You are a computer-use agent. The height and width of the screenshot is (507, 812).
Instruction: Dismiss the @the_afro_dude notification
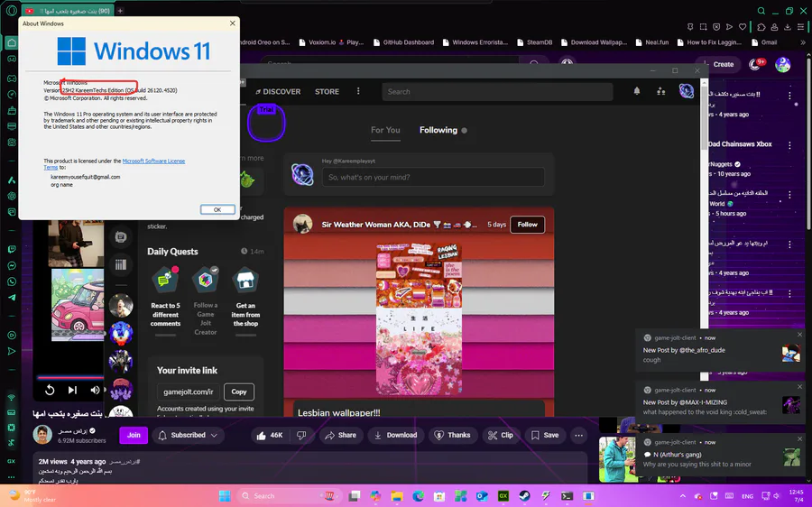[x=799, y=335]
